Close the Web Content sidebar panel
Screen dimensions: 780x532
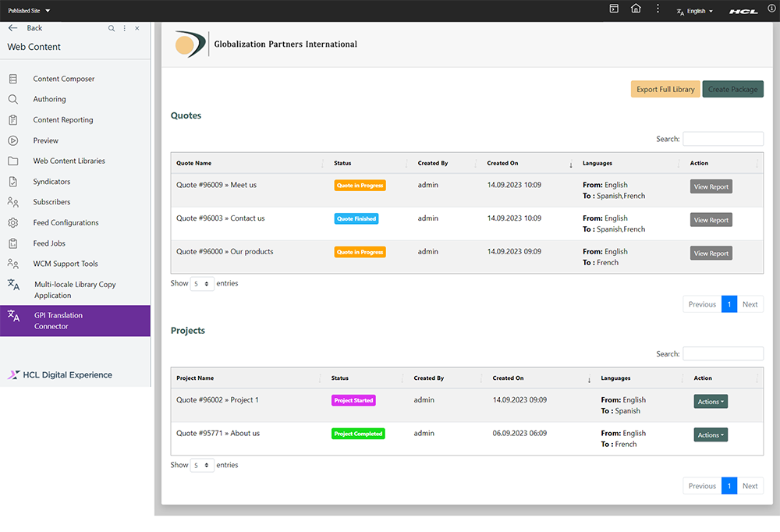pos(137,28)
